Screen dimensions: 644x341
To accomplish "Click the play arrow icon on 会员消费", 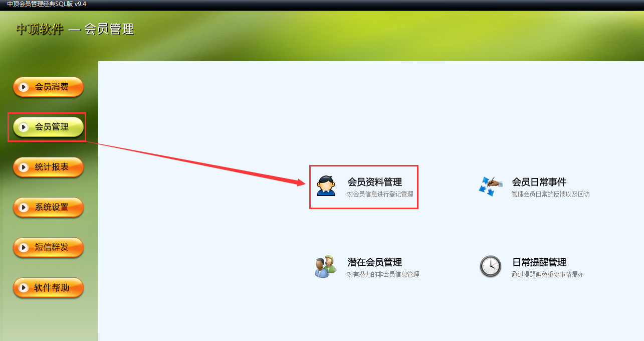I will point(24,87).
